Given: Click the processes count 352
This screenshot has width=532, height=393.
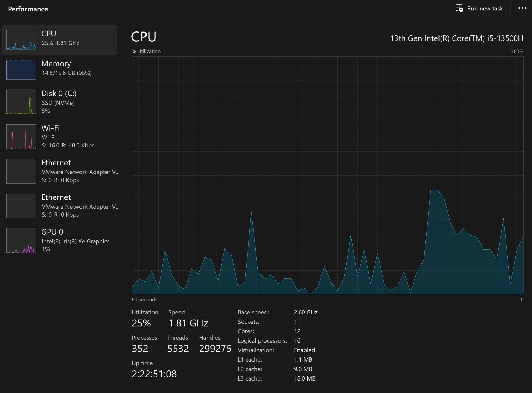Looking at the screenshot, I should click(140, 349).
